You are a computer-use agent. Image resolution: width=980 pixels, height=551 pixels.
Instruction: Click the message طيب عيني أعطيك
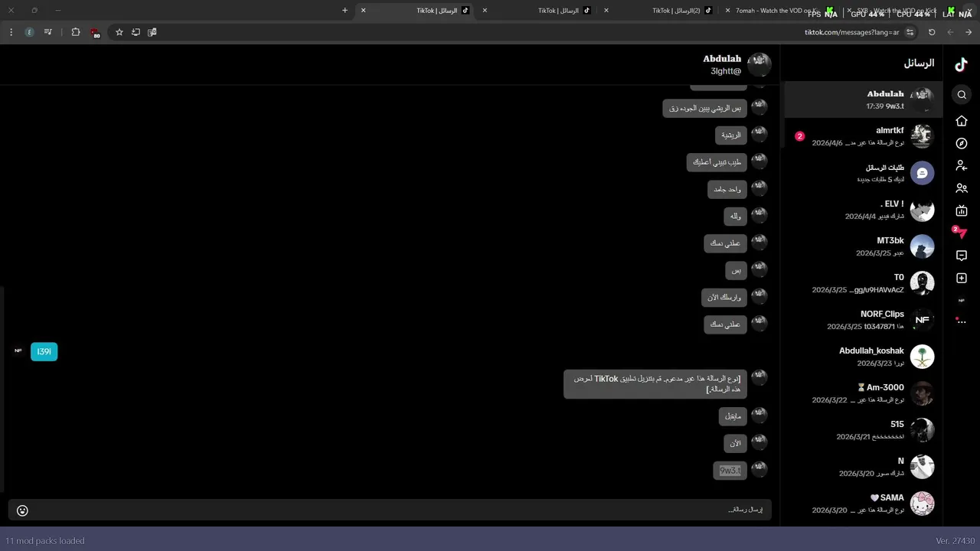pos(717,162)
